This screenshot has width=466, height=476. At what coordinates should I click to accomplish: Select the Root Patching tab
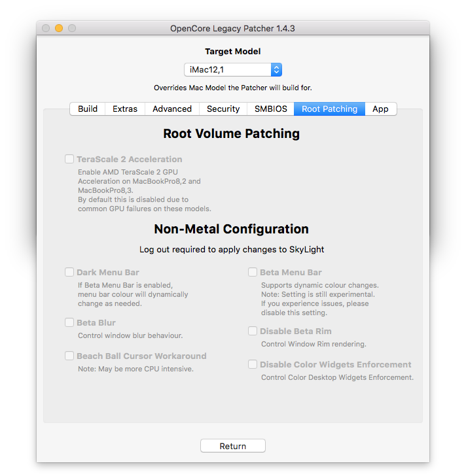tap(329, 109)
